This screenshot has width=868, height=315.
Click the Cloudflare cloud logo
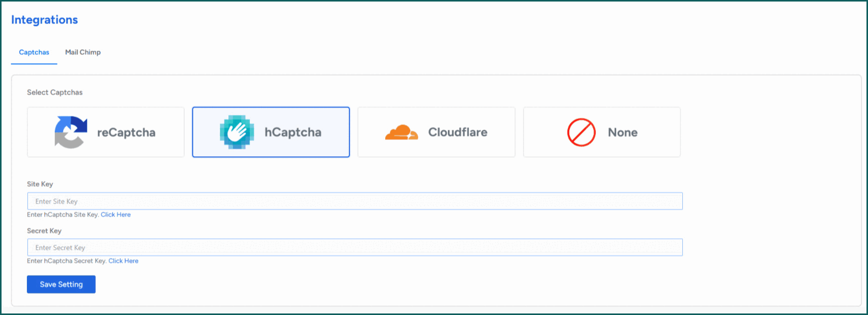point(401,132)
